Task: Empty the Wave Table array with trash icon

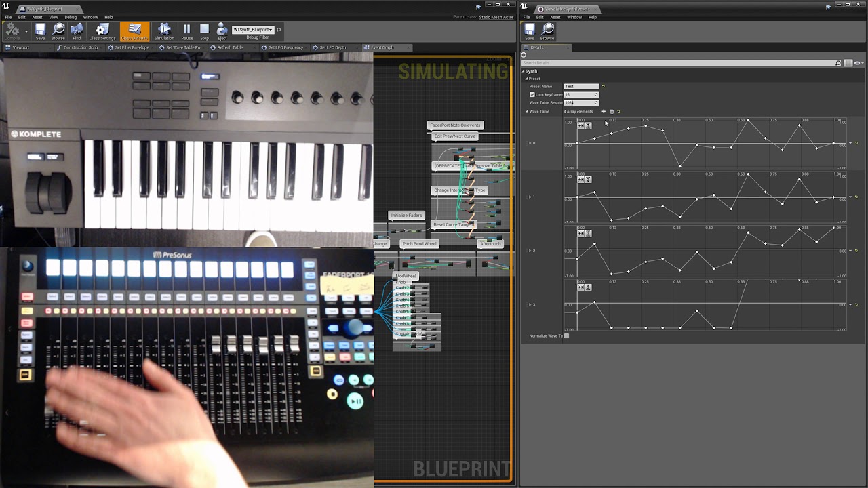Action: point(612,111)
